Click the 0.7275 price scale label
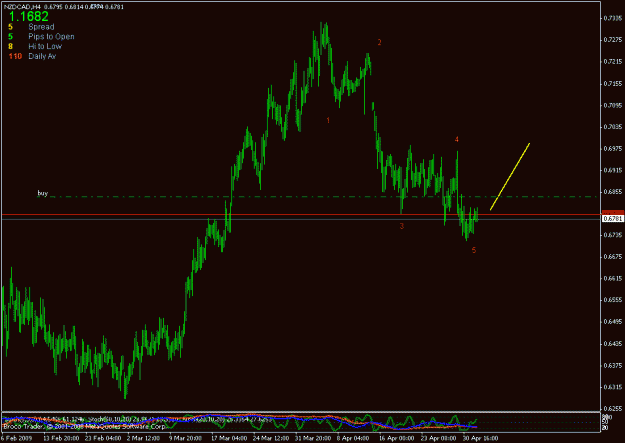Viewport: 625px width, 443px height. (613, 40)
